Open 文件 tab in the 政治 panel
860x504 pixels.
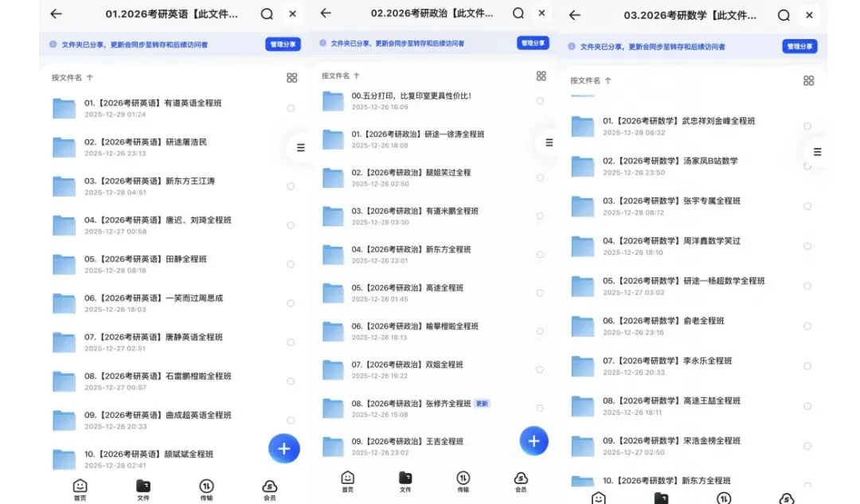pos(405,482)
